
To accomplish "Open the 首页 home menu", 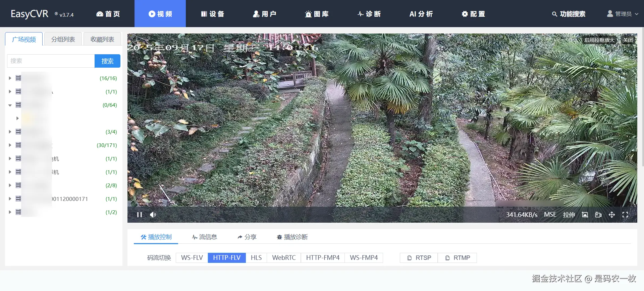I will (108, 14).
